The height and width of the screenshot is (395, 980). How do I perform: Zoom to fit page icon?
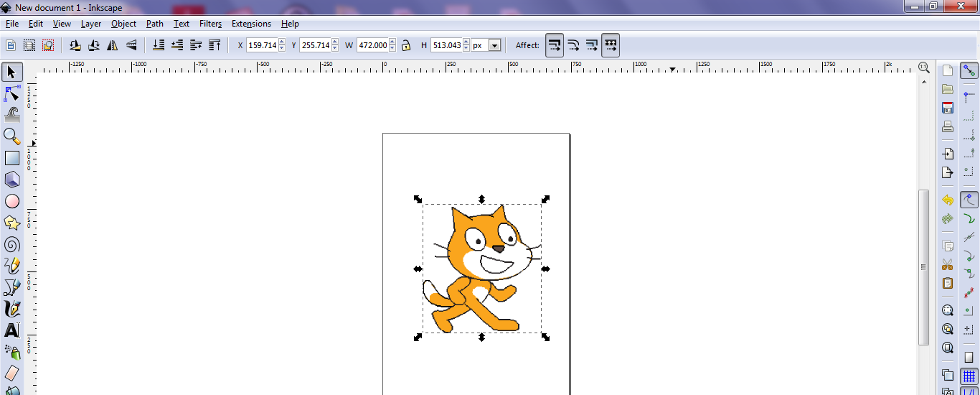948,348
